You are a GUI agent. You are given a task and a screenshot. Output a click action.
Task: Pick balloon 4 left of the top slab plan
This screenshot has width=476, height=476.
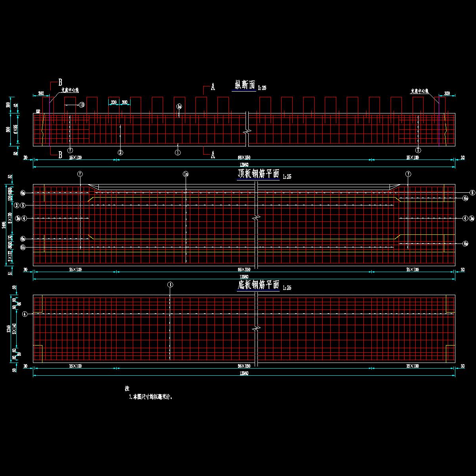[x=24, y=218]
